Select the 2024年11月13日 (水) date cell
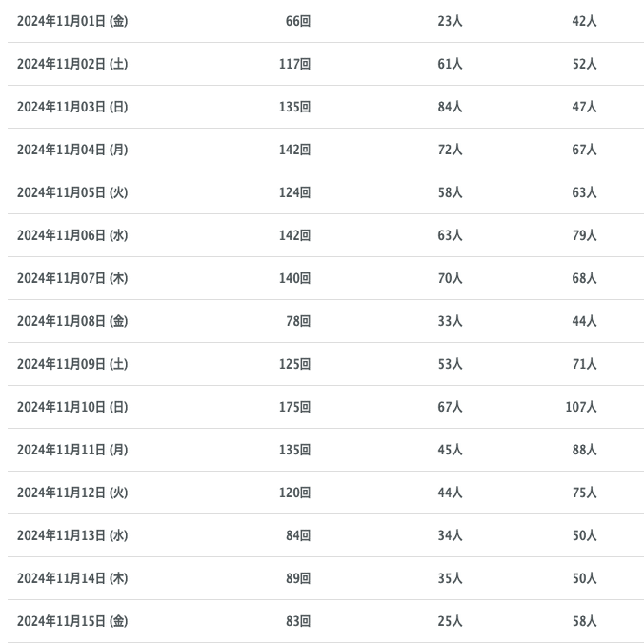 (72, 535)
